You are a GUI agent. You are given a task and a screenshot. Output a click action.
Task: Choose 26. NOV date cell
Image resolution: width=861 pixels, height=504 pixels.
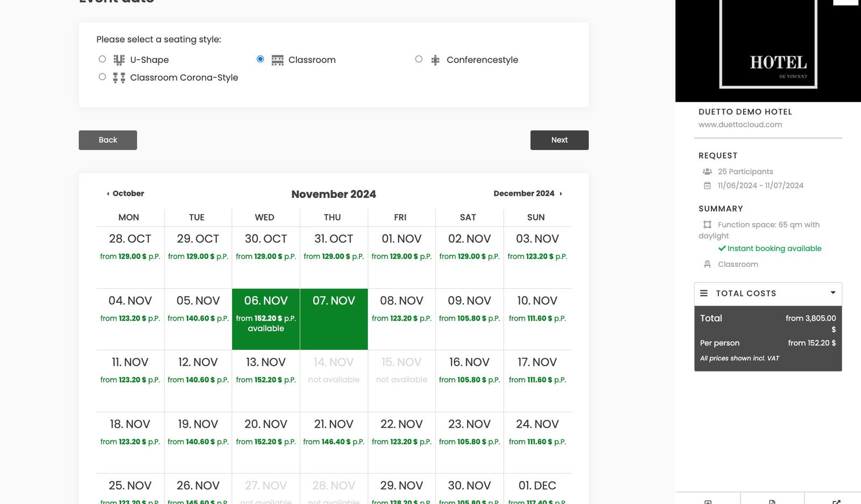(198, 489)
